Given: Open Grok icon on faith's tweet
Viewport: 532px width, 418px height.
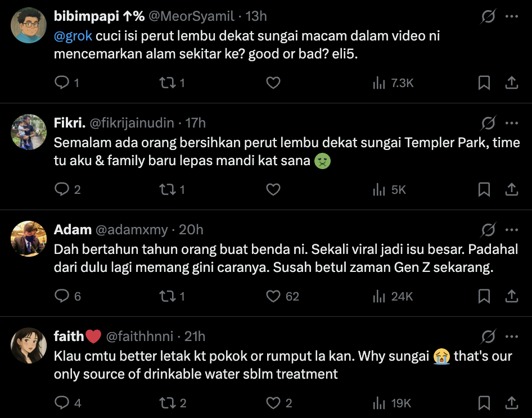Looking at the screenshot, I should click(488, 337).
